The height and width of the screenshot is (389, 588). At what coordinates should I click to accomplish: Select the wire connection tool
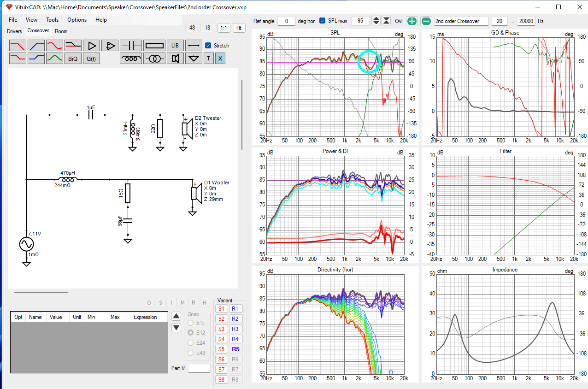tap(194, 45)
